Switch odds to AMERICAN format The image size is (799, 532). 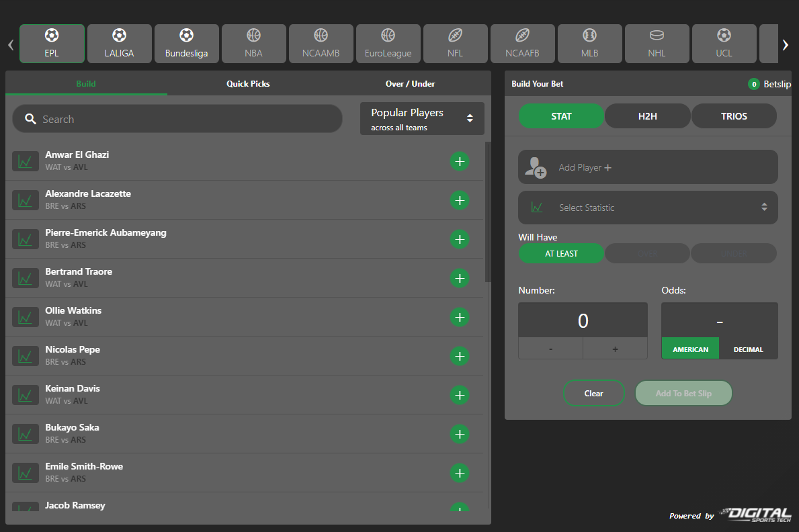tap(690, 349)
